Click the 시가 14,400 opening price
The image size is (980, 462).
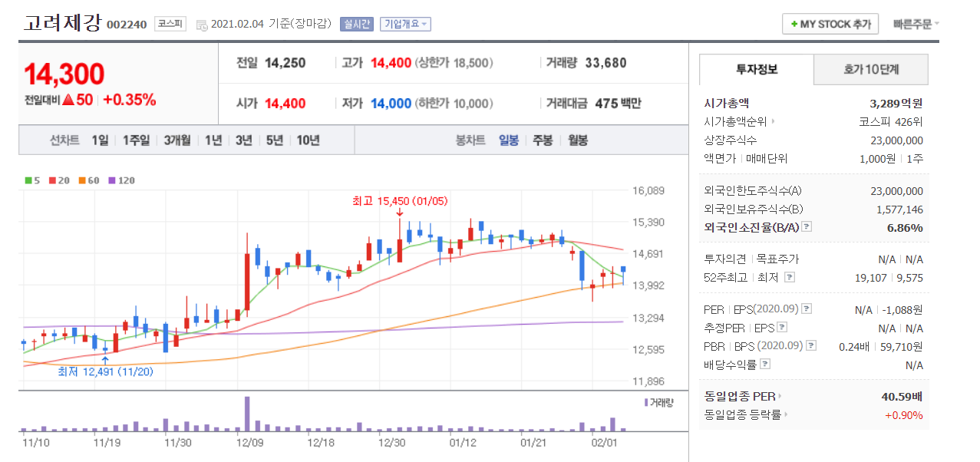pyautogui.click(x=285, y=104)
